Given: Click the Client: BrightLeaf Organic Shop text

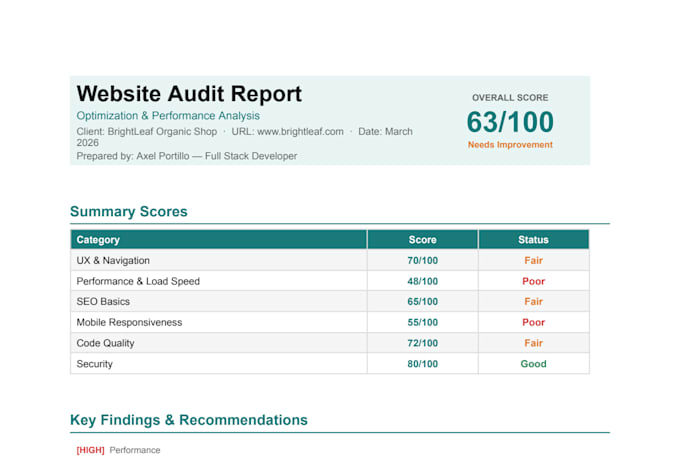Looking at the screenshot, I should pyautogui.click(x=147, y=131).
